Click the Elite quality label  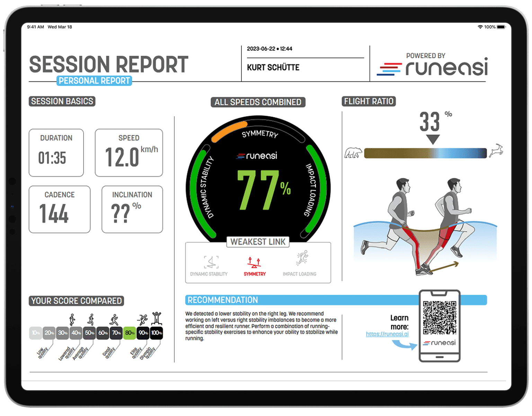click(x=136, y=353)
